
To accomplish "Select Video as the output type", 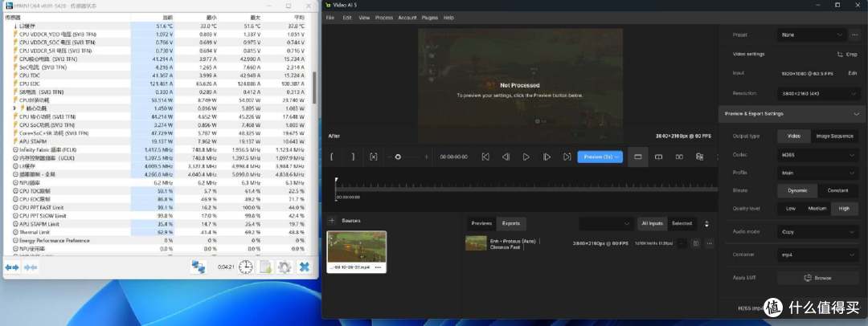I will [x=794, y=136].
